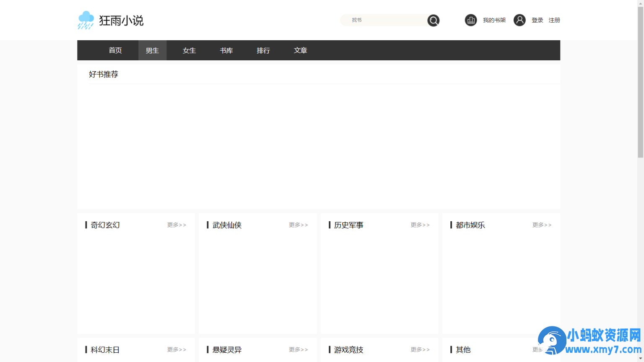Viewport: 644px width, 362px height.
Task: Expand 更多>> for 科幻末日
Action: tap(177, 349)
